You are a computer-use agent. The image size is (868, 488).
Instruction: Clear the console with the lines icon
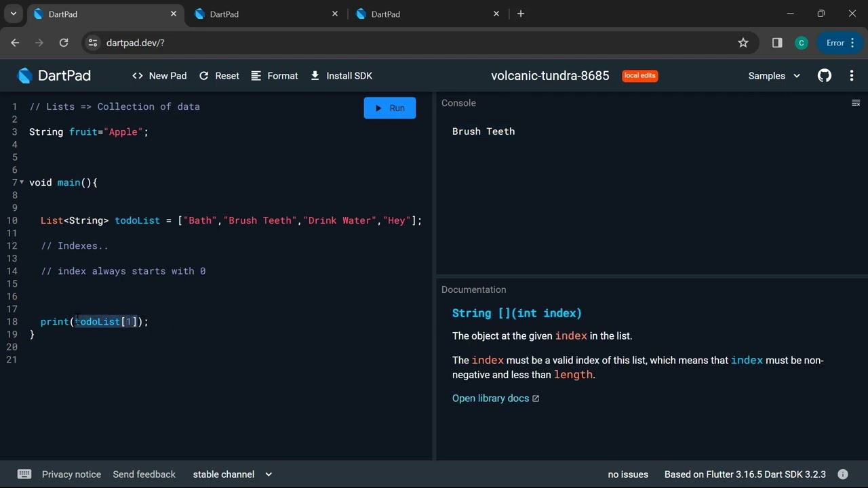pyautogui.click(x=856, y=103)
